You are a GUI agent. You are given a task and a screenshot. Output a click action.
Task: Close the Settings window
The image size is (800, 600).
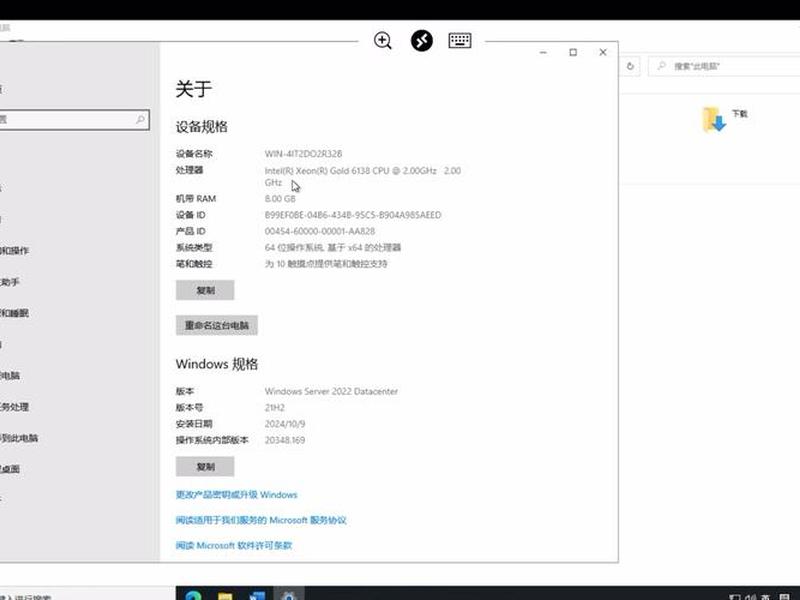tap(603, 52)
